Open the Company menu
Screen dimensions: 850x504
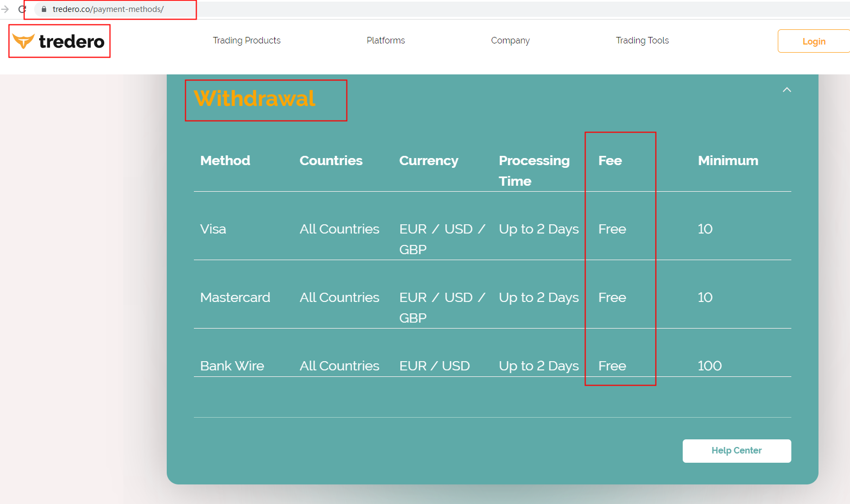511,40
